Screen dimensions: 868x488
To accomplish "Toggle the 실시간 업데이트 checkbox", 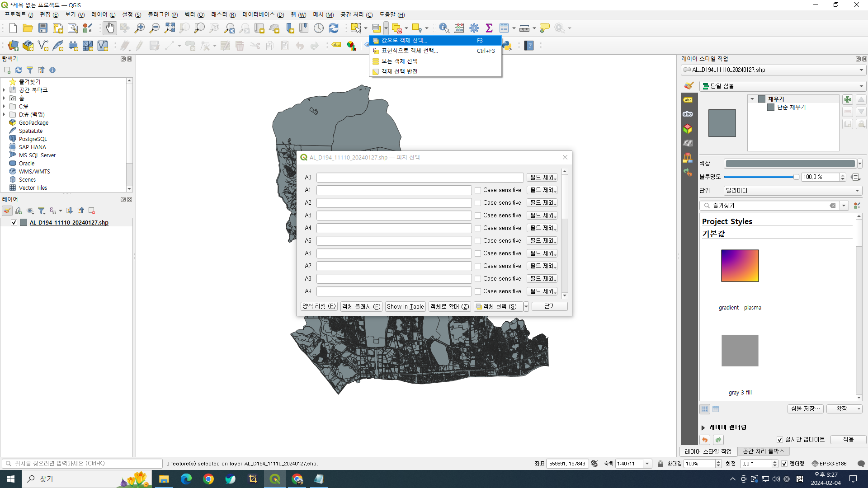I will pos(780,439).
